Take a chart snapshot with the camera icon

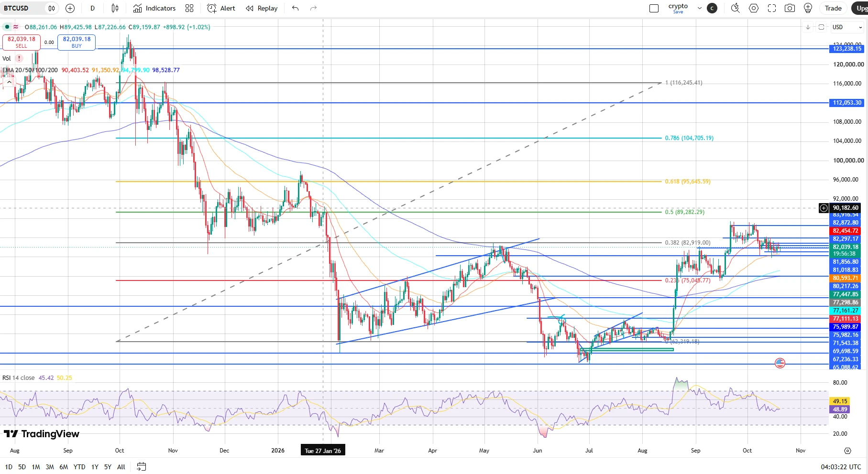pos(790,8)
